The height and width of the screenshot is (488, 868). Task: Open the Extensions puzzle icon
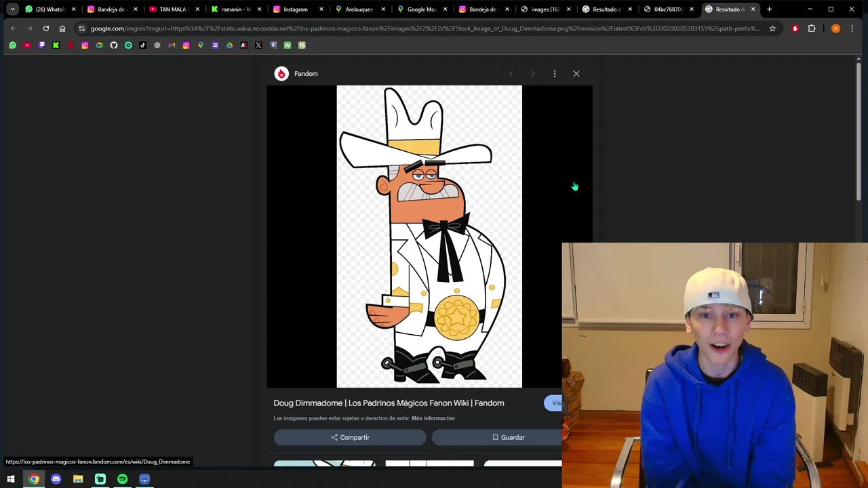tap(812, 28)
